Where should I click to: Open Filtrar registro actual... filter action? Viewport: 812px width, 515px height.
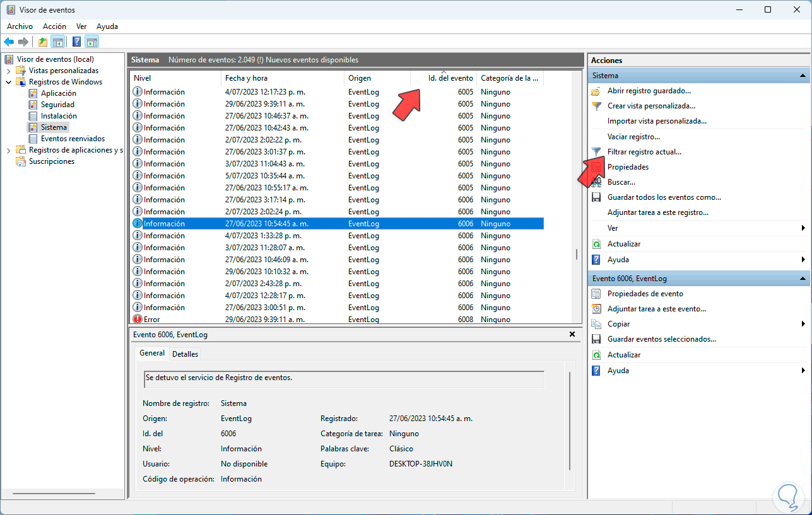[644, 152]
